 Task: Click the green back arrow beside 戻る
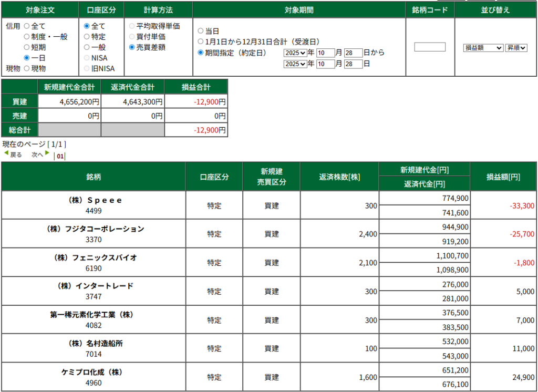click(x=6, y=153)
